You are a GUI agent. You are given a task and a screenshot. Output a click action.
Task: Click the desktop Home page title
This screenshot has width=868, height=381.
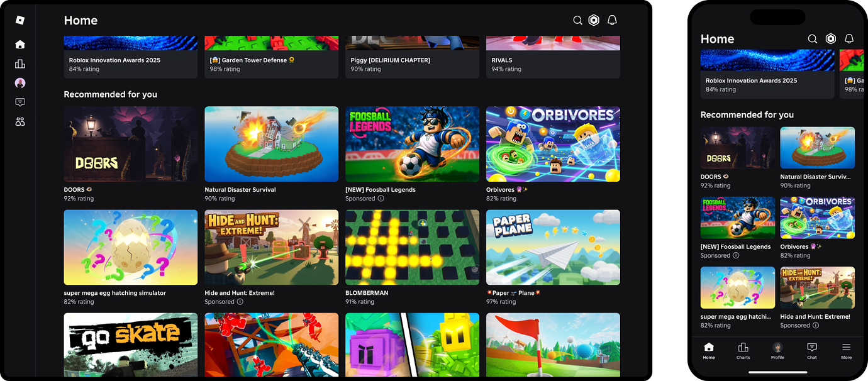tap(81, 20)
